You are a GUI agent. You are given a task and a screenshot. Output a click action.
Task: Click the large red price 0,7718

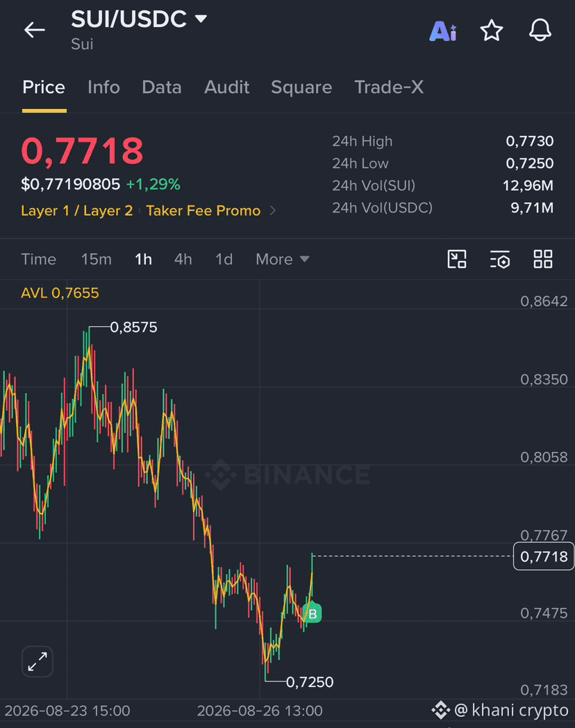click(x=82, y=151)
